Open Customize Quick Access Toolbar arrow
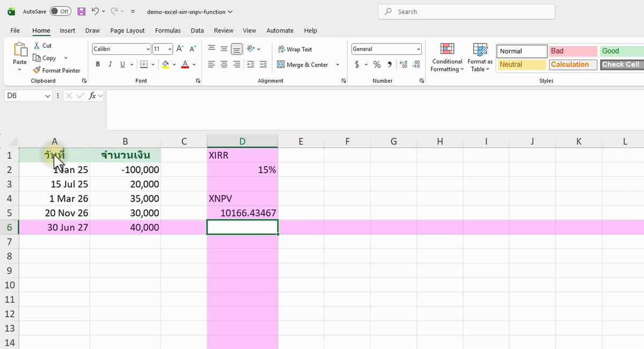644x349 pixels. pyautogui.click(x=133, y=11)
